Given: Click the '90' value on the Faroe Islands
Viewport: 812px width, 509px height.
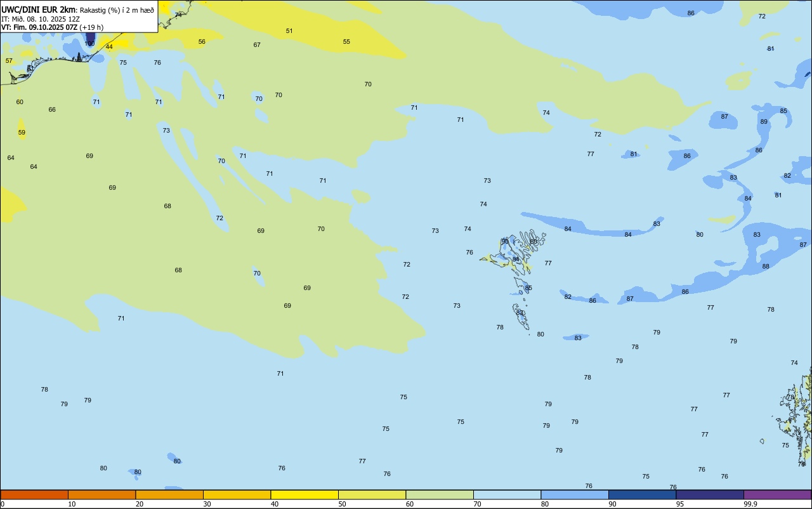Looking at the screenshot, I should click(x=505, y=241).
